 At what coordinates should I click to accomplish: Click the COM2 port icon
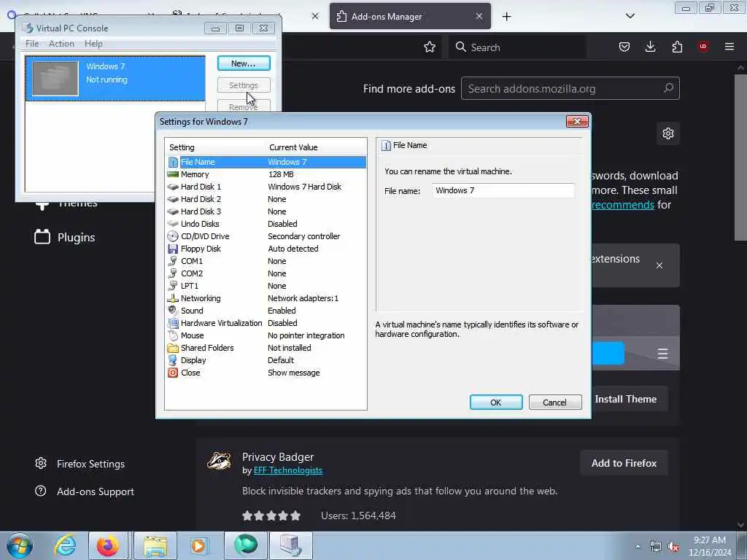(173, 273)
